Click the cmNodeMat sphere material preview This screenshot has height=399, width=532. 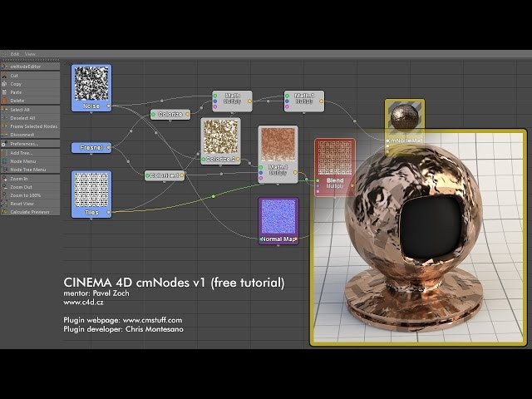click(x=405, y=117)
